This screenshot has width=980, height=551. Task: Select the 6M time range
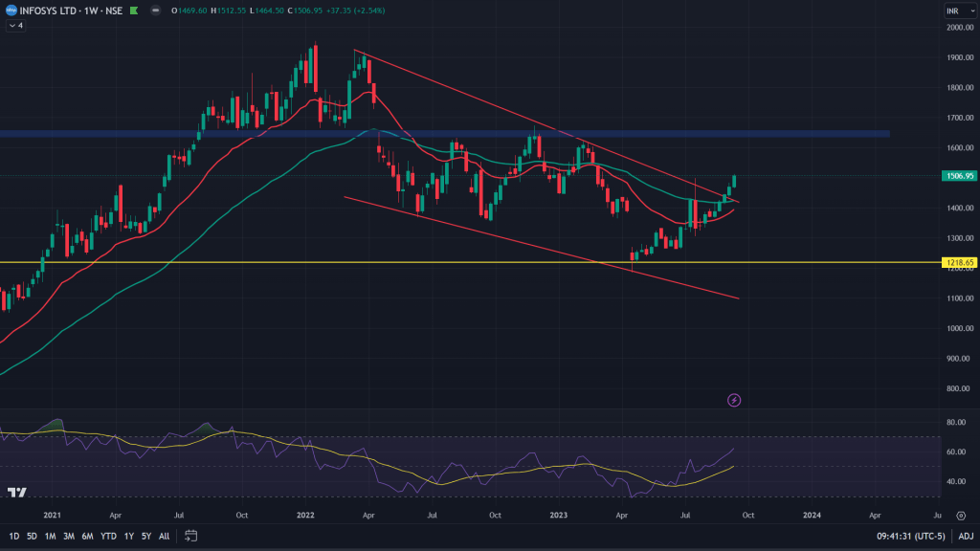(87, 536)
